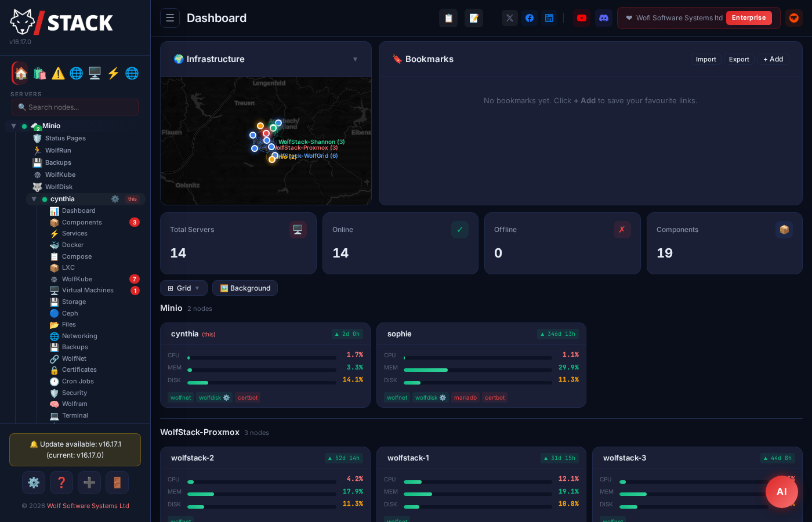Open the wolfstack-2 node card title
This screenshot has height=522, width=812.
(x=193, y=458)
